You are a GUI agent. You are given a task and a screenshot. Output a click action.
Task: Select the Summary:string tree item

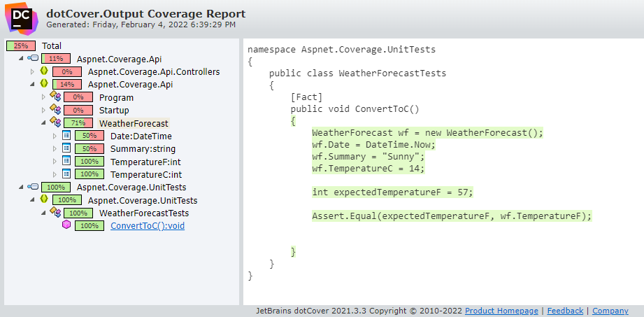click(143, 149)
